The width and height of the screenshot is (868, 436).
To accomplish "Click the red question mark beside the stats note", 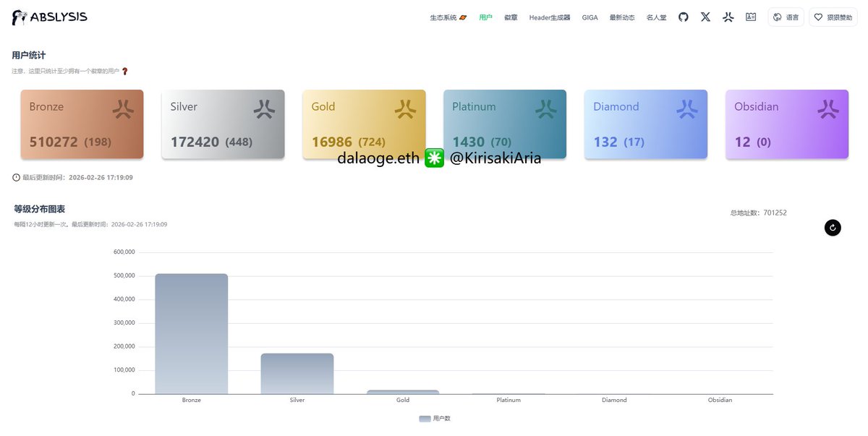I will tap(124, 72).
